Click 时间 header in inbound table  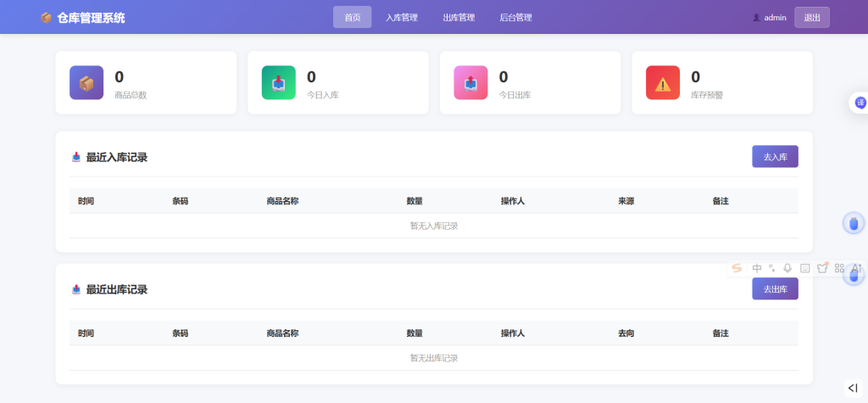(86, 201)
